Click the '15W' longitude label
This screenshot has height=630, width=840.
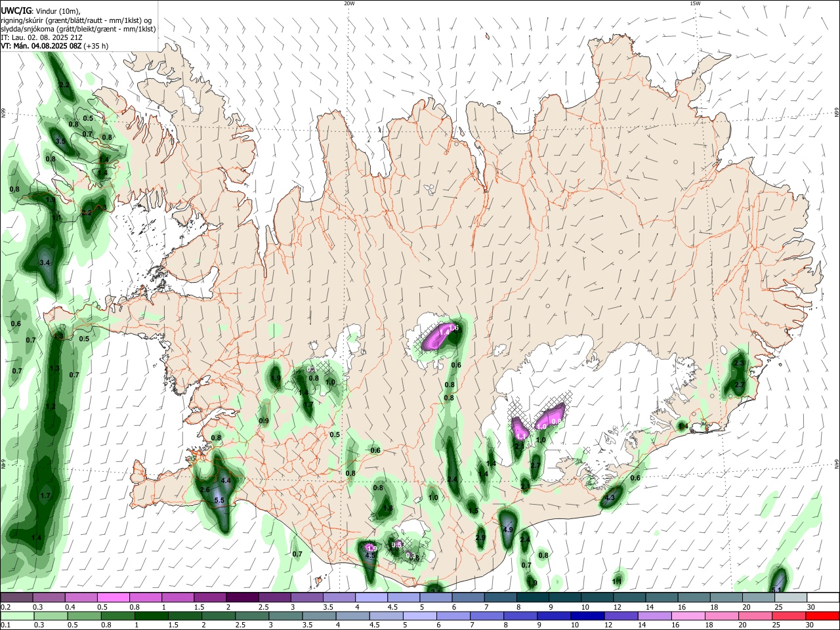pos(695,3)
